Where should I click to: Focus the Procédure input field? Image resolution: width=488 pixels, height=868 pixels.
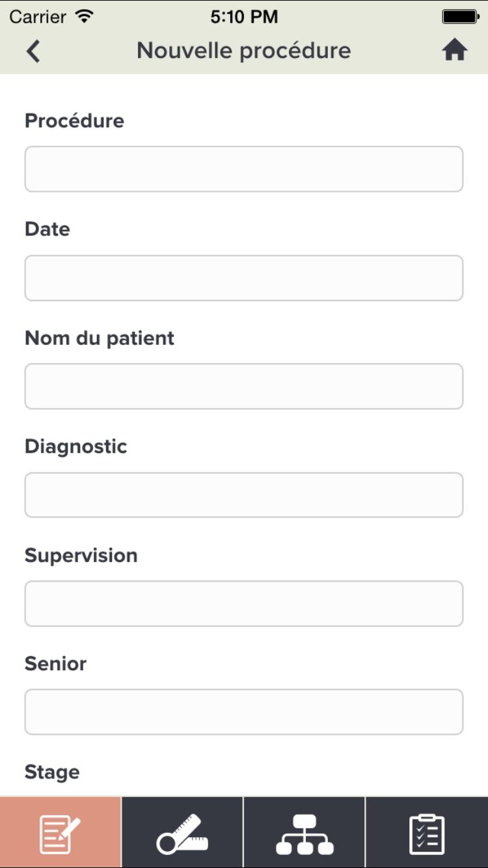244,169
